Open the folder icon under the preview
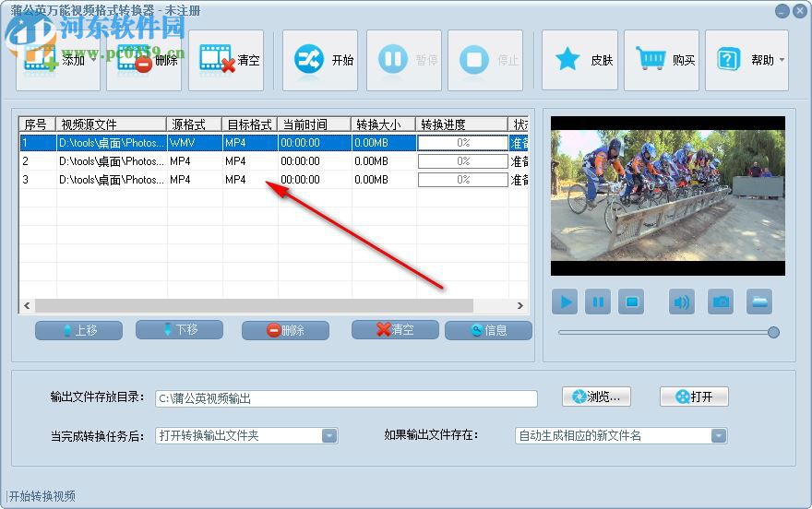Viewport: 812px width, 509px height. coord(759,302)
